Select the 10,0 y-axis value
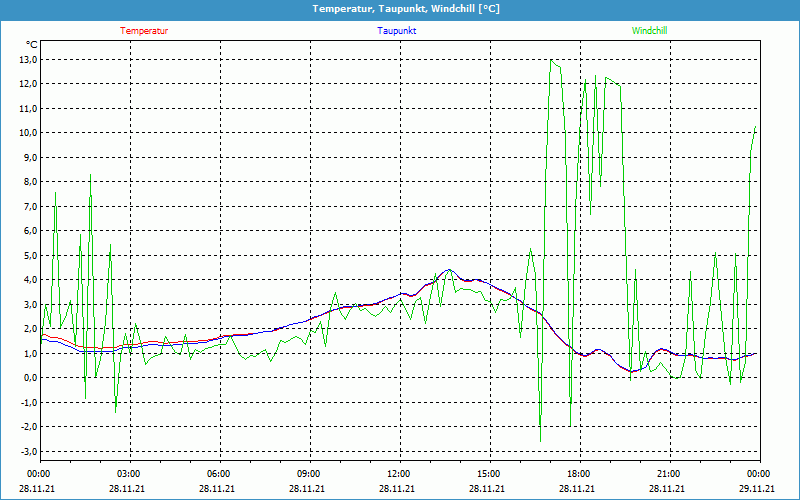 [26, 133]
